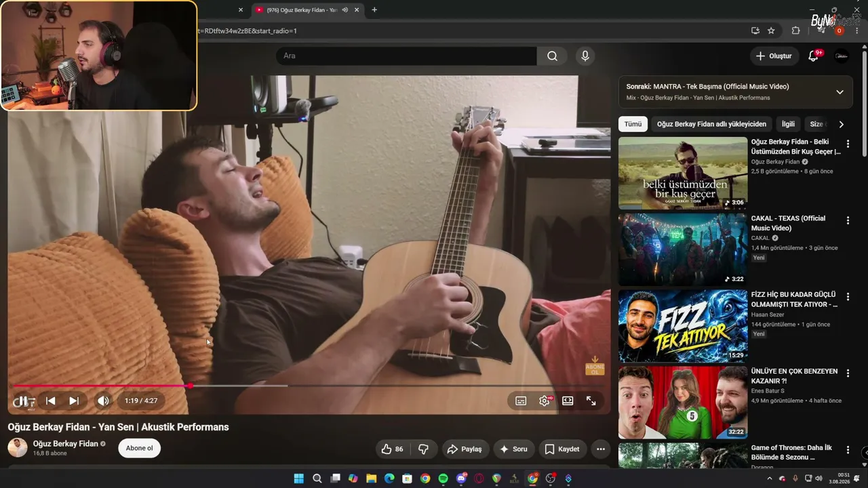Screen dimensions: 868x488
Task: Collapse the mix playlist panel chevron
Action: pos(840,92)
